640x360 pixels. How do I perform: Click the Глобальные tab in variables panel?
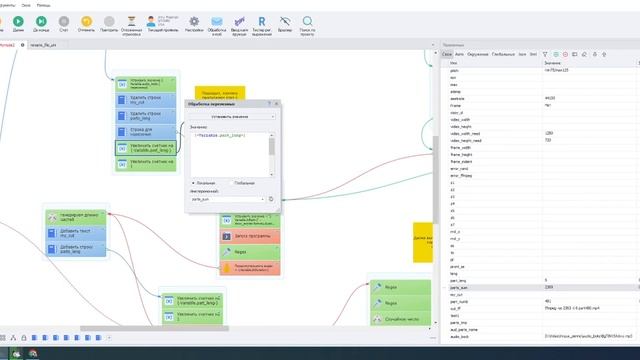tap(503, 54)
